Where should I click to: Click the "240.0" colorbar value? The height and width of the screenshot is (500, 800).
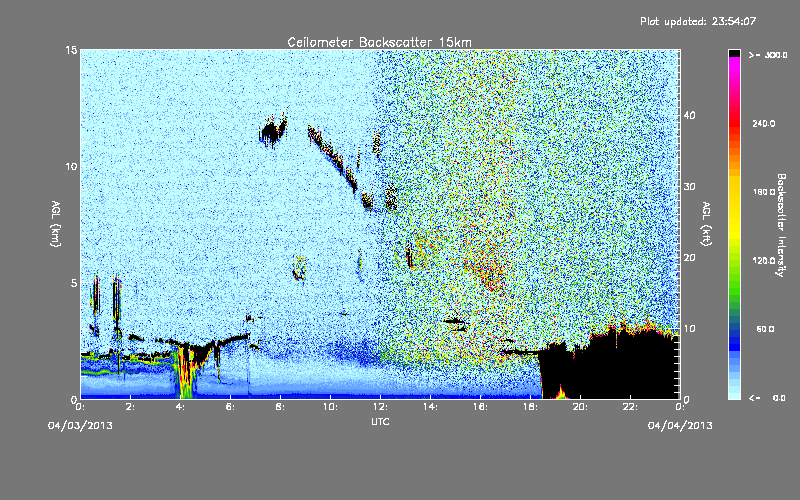coord(764,123)
